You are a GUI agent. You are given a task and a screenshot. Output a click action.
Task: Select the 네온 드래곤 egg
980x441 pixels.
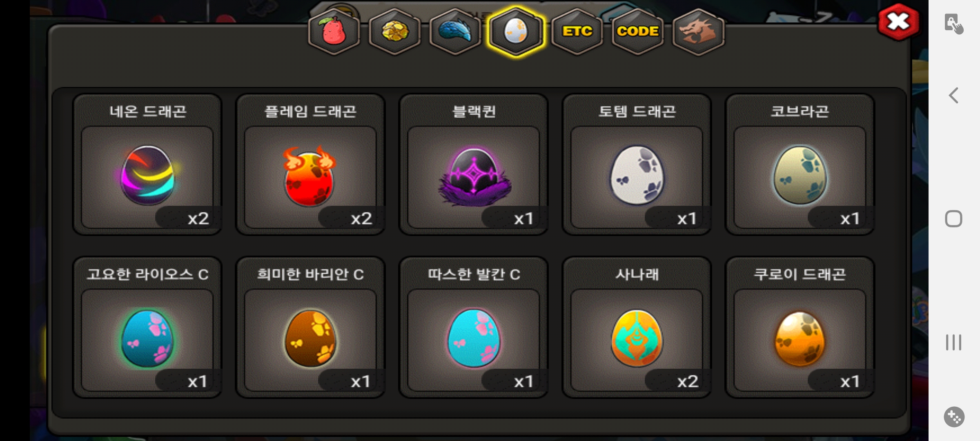[x=147, y=165]
